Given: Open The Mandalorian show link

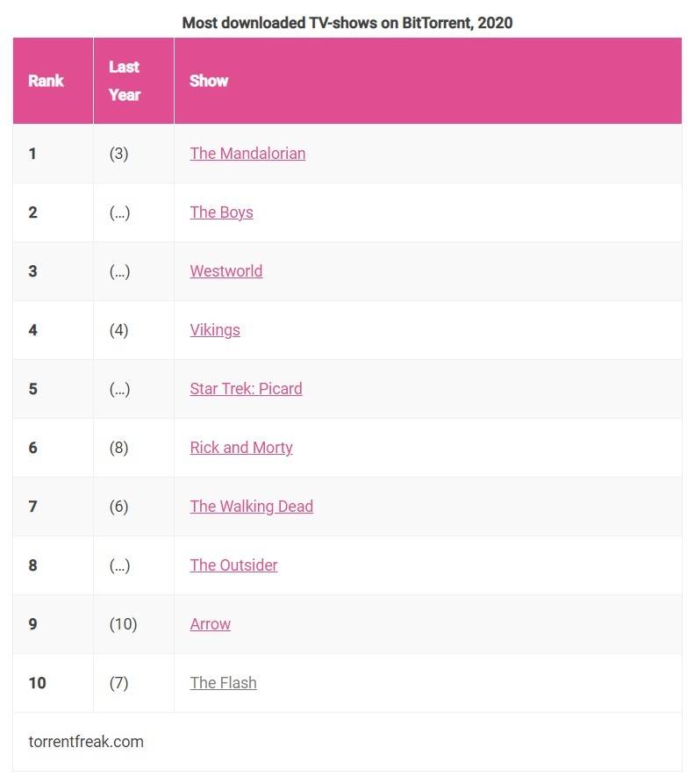Looking at the screenshot, I should [x=247, y=154].
